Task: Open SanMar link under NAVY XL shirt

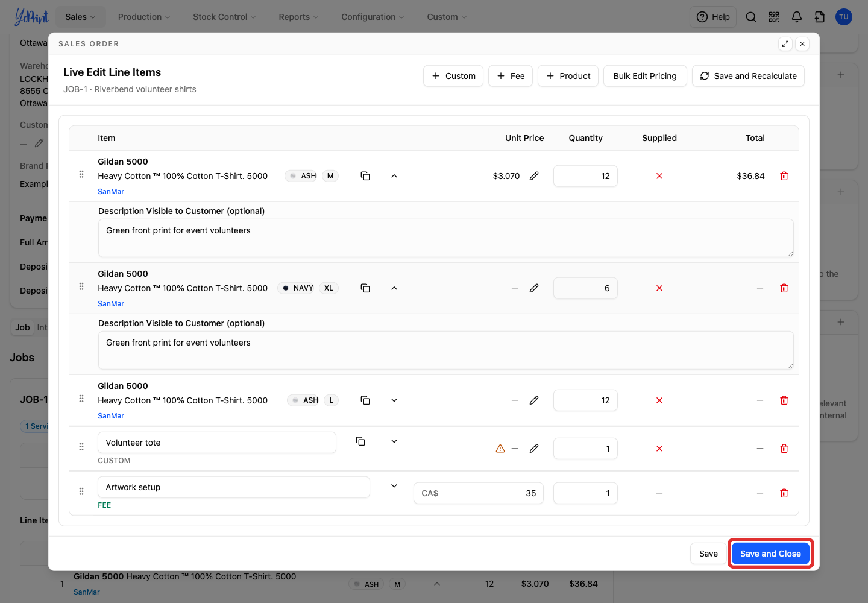Action: pos(111,304)
